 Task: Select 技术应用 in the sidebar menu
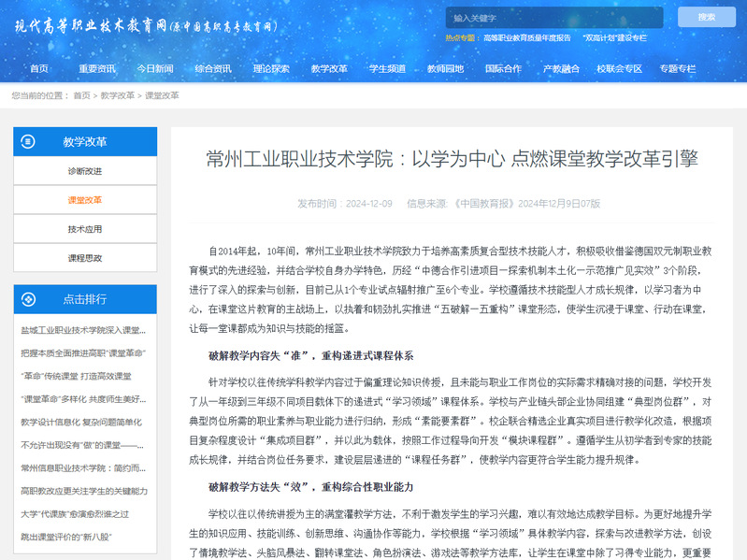[85, 229]
